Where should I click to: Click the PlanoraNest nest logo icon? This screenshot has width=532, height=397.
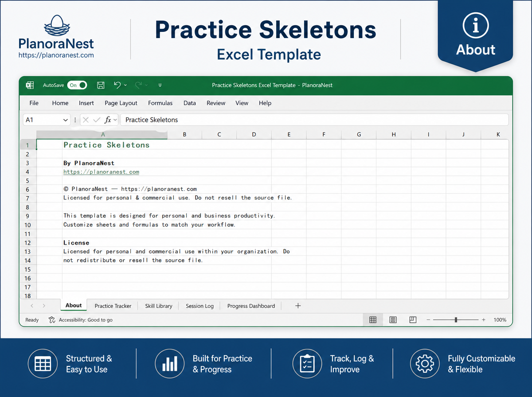[56, 26]
